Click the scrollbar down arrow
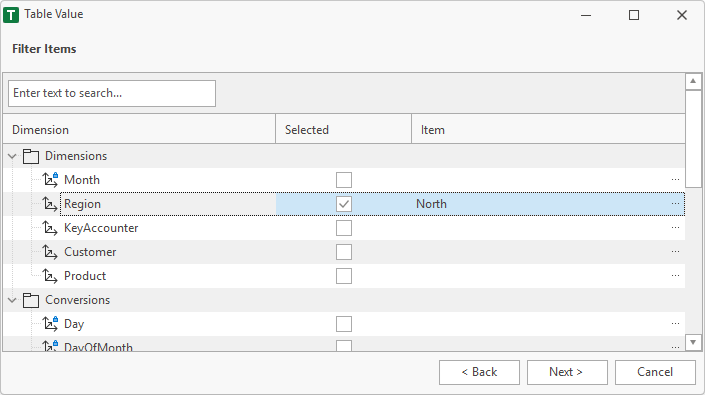The image size is (705, 395). [x=693, y=342]
